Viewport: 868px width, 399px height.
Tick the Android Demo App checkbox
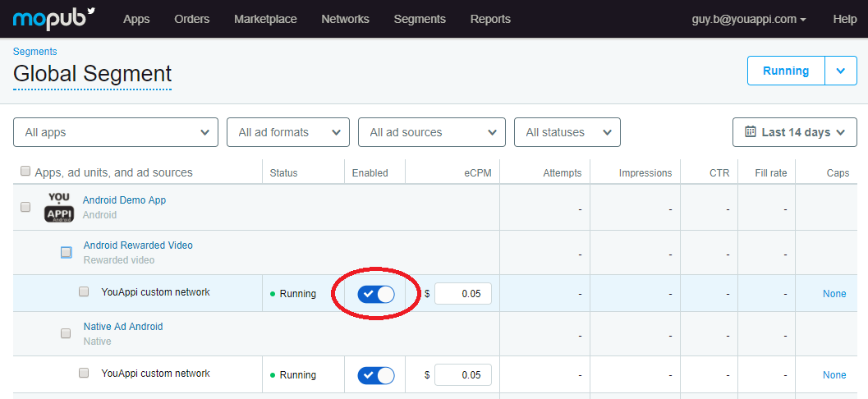pyautogui.click(x=25, y=208)
